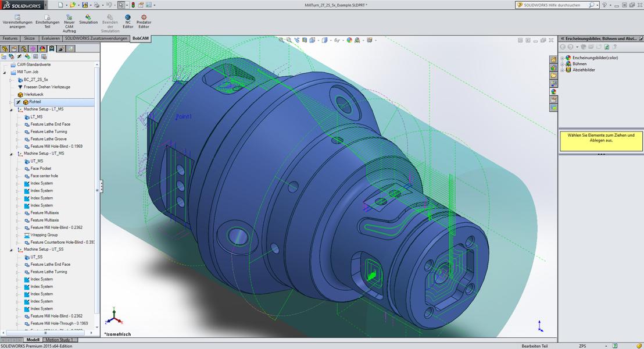
Task: Open Voreinstellungen anzeigen in the BobCAM ribbon
Action: (x=17, y=22)
